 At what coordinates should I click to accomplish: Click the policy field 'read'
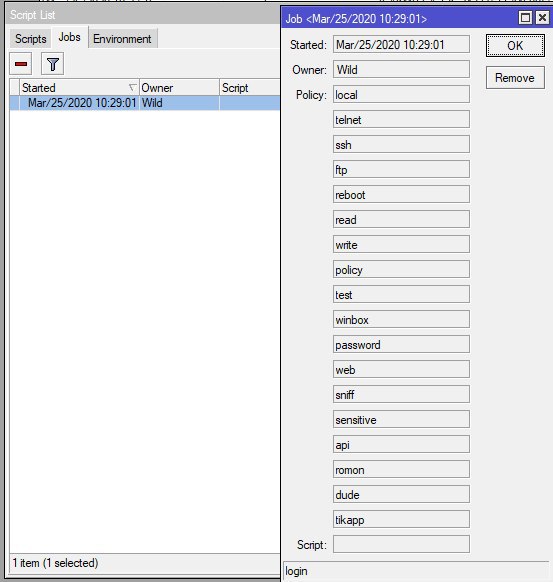click(401, 220)
